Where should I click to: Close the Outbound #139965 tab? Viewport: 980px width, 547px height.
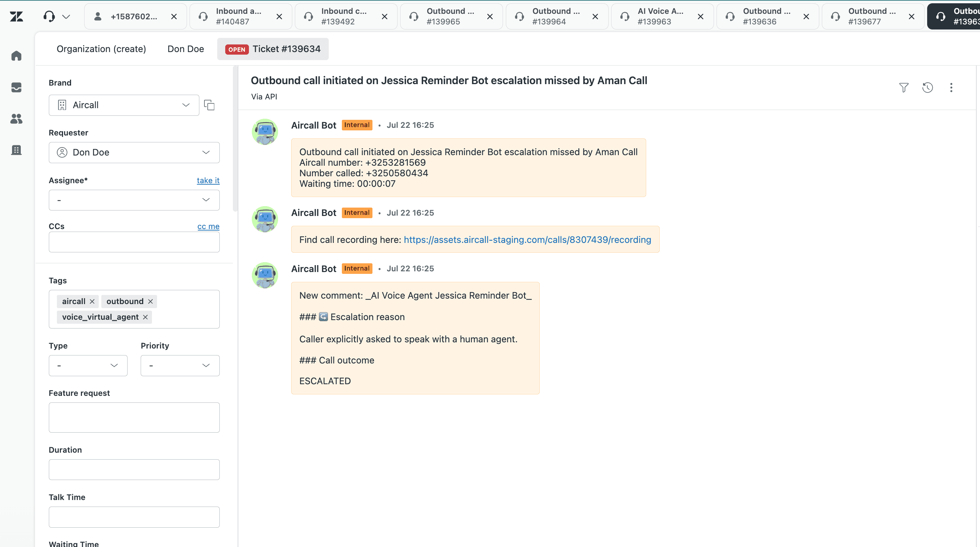(490, 16)
